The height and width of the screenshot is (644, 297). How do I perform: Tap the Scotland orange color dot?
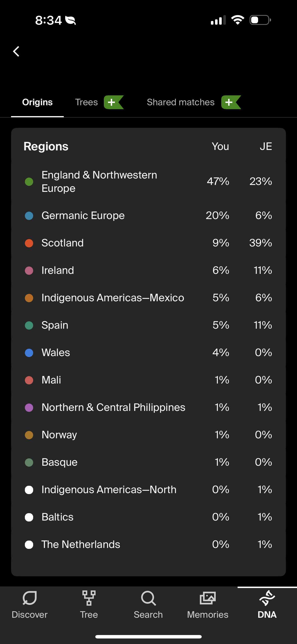[29, 243]
